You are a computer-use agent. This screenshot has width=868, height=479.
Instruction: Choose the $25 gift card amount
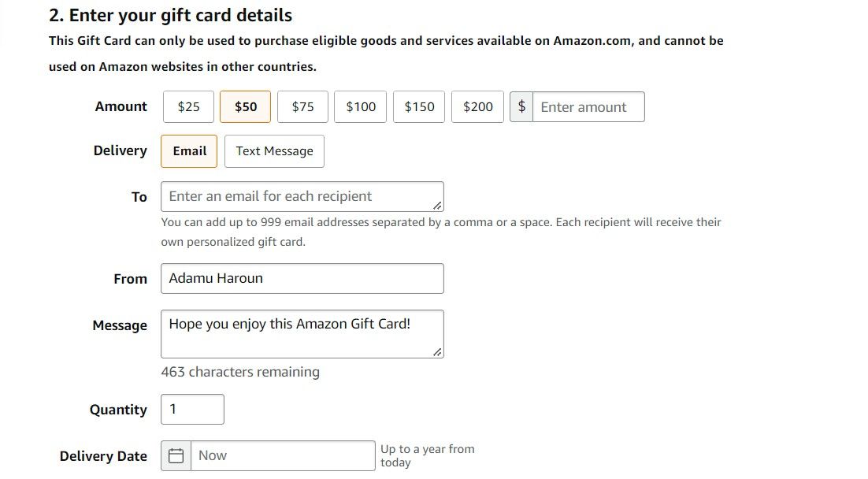click(x=188, y=106)
